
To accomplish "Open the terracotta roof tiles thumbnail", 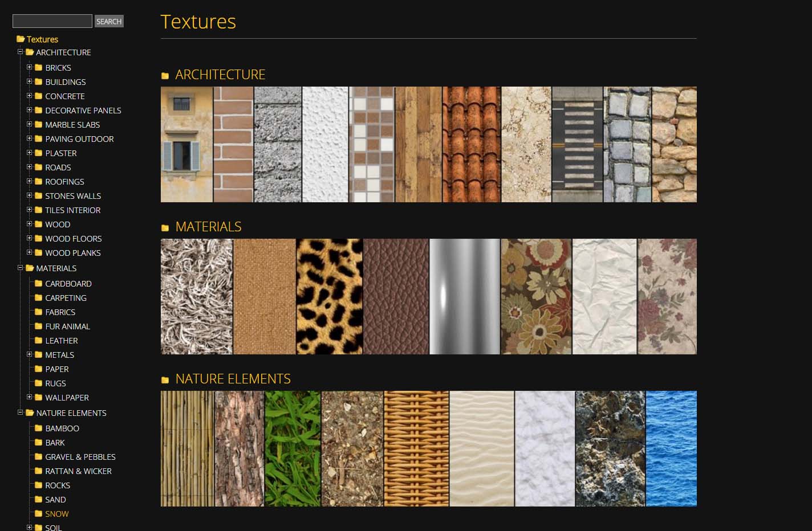I will (x=472, y=144).
